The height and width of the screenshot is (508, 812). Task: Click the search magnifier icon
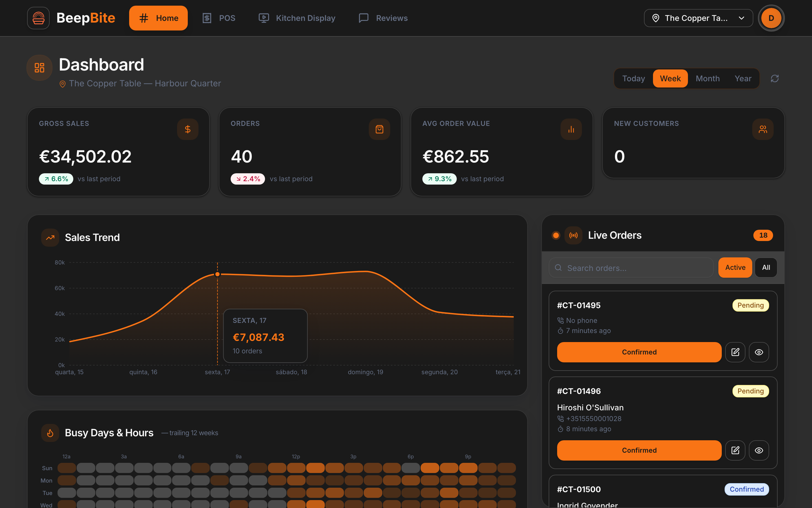coord(558,268)
